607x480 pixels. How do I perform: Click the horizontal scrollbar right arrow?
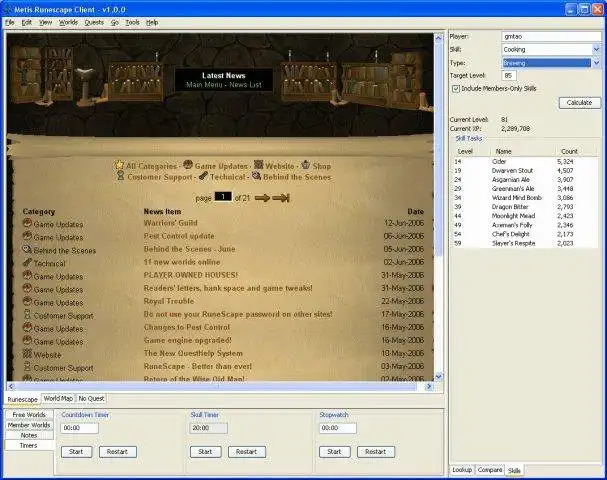[429, 386]
